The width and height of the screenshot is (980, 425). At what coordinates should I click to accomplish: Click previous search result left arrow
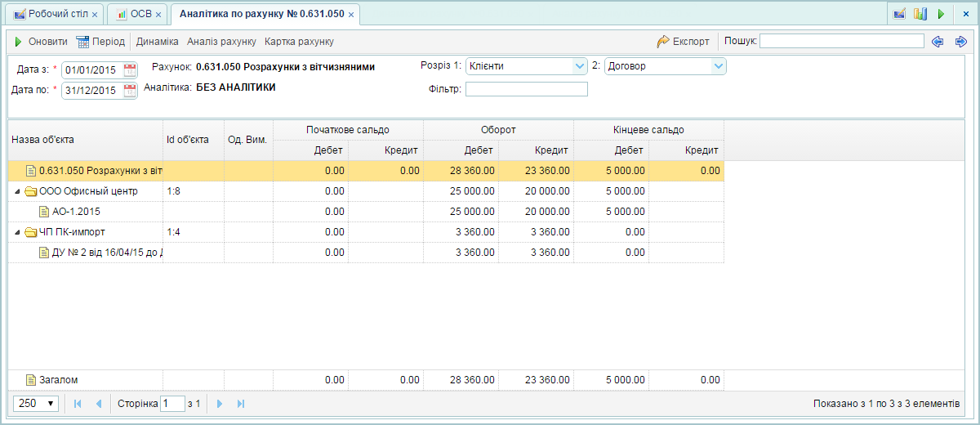(938, 41)
